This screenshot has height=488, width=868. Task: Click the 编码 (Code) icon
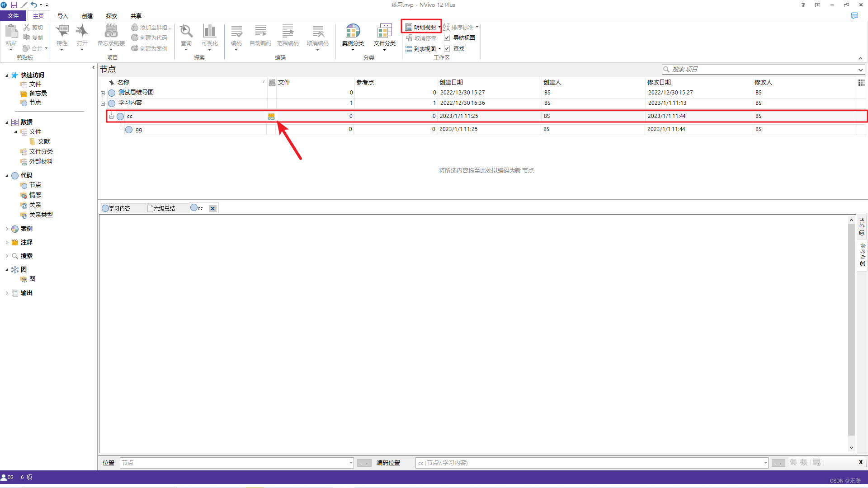point(236,31)
